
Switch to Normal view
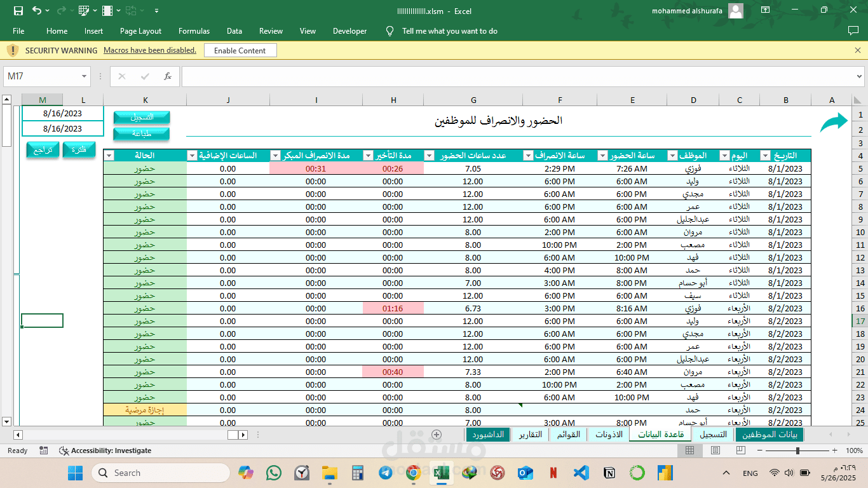click(x=689, y=451)
